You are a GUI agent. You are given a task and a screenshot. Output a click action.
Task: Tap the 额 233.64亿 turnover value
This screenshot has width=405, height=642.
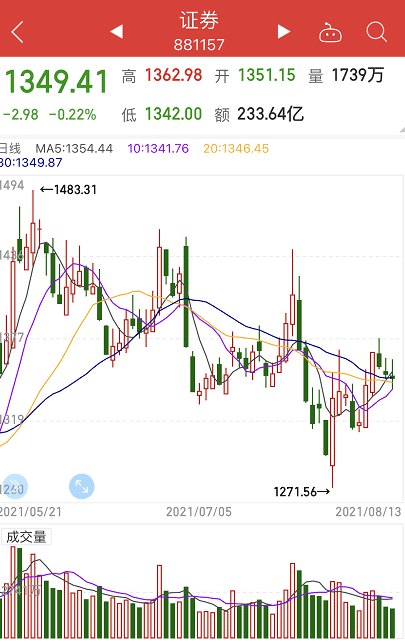tap(259, 114)
